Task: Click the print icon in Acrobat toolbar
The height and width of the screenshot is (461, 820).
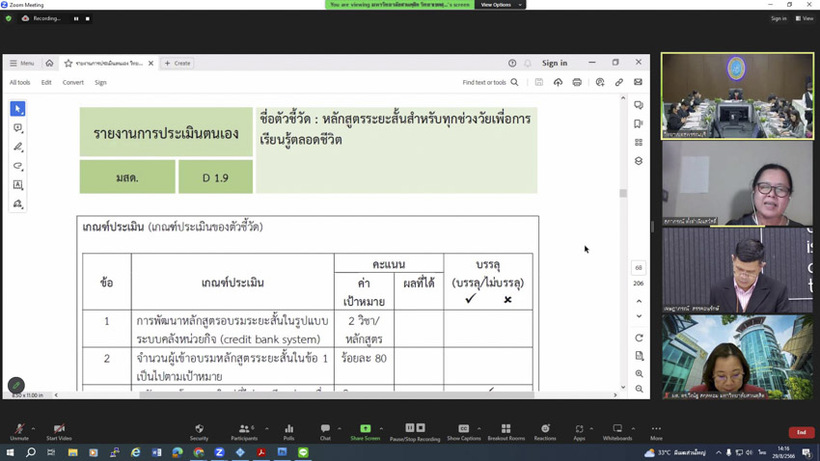Action: [577, 82]
